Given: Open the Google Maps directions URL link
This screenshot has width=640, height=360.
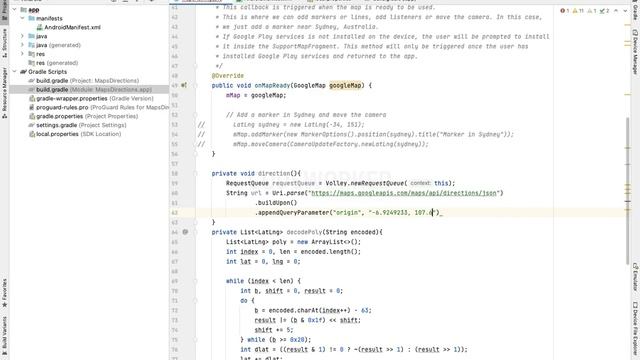Looking at the screenshot, I should [404, 193].
